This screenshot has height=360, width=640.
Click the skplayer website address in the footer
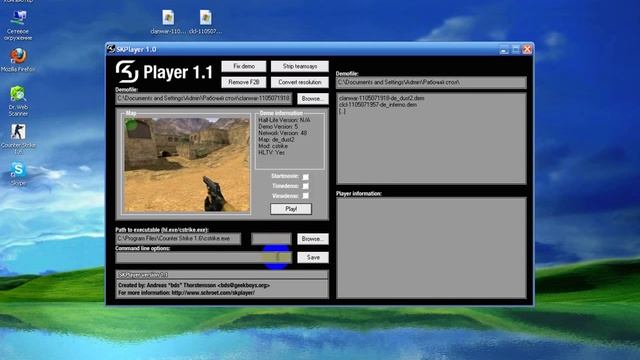pos(213,293)
